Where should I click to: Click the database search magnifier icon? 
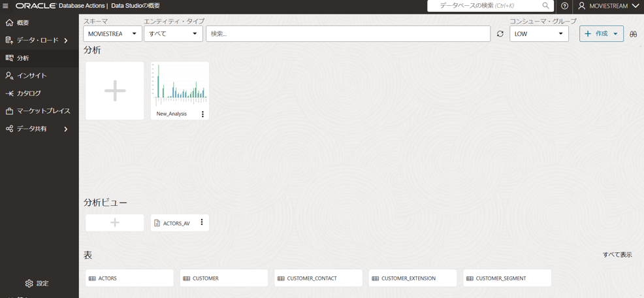545,6
